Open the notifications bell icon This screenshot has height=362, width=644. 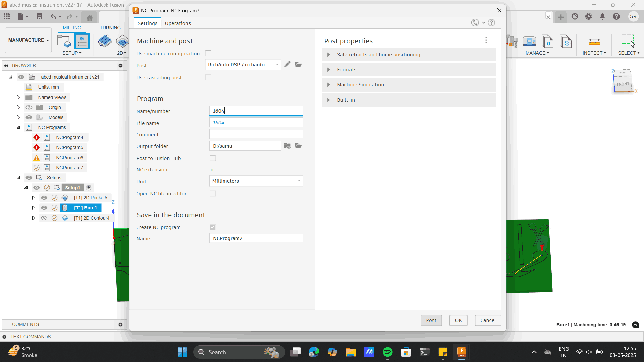point(602,16)
